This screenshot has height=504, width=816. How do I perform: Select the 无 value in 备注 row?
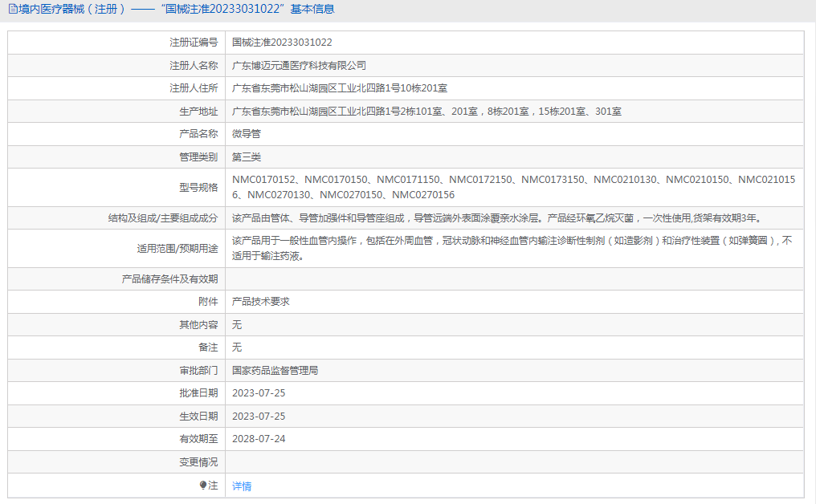237,348
